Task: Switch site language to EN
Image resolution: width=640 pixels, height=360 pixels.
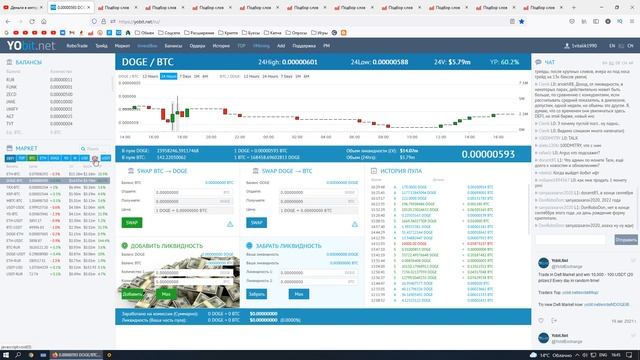Action: point(612,46)
